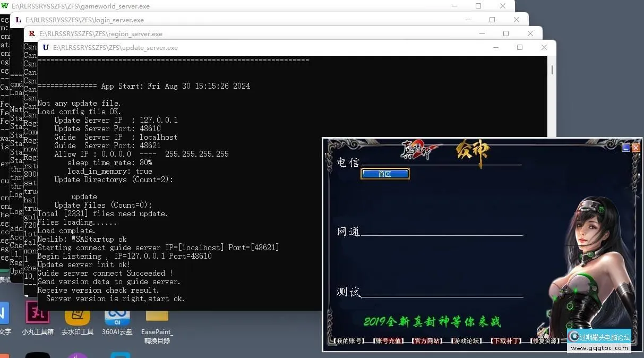Minimize the game launcher window
This screenshot has width=644, height=358.
click(x=626, y=148)
